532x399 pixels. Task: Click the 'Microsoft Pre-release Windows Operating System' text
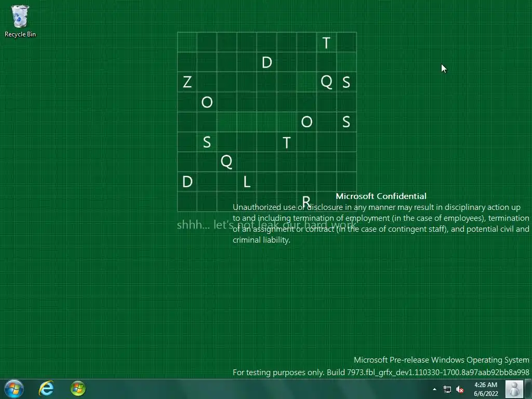442,360
